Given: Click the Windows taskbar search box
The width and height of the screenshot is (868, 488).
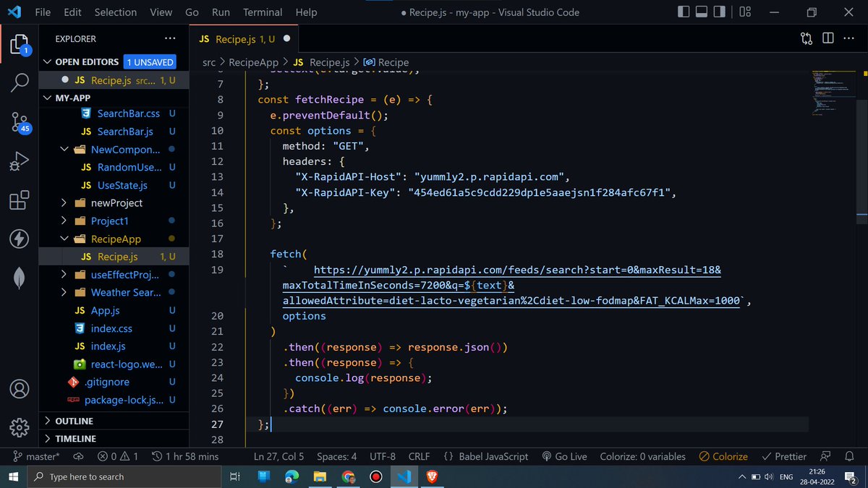Looking at the screenshot, I should click(124, 476).
